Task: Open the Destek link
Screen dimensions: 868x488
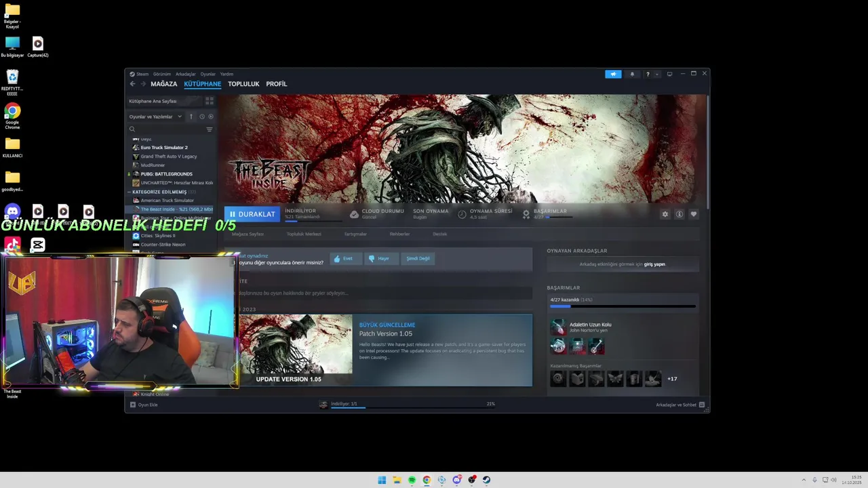Action: pyautogui.click(x=439, y=234)
